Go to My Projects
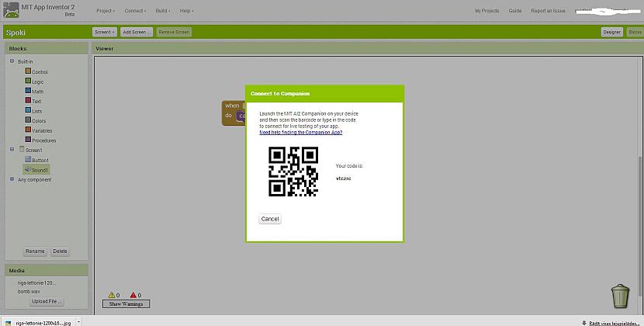 pyautogui.click(x=486, y=11)
